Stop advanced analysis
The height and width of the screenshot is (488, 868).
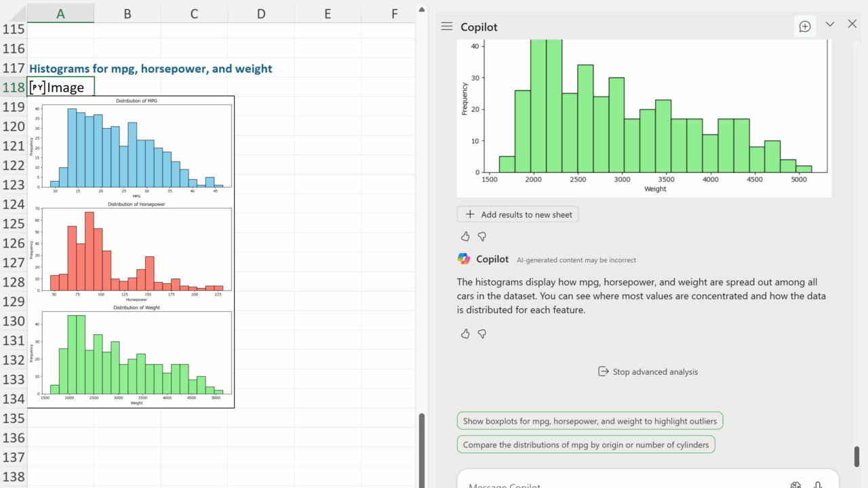(648, 371)
